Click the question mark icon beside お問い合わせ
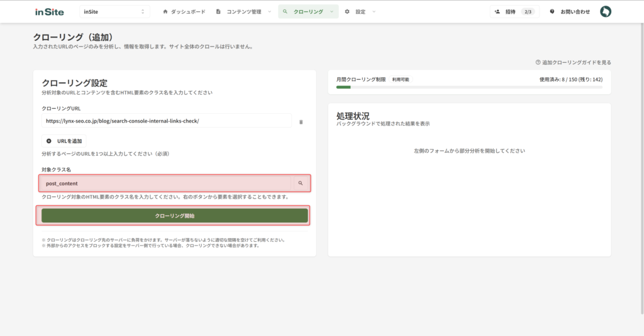This screenshot has width=644, height=336. click(x=552, y=11)
